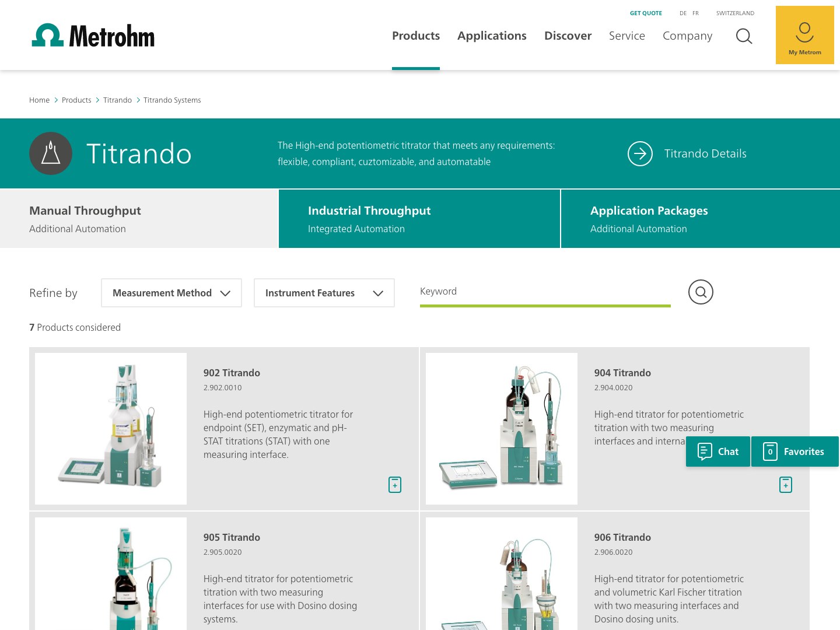This screenshot has width=840, height=630.
Task: Open 905 Titrando product image
Action: (x=111, y=573)
